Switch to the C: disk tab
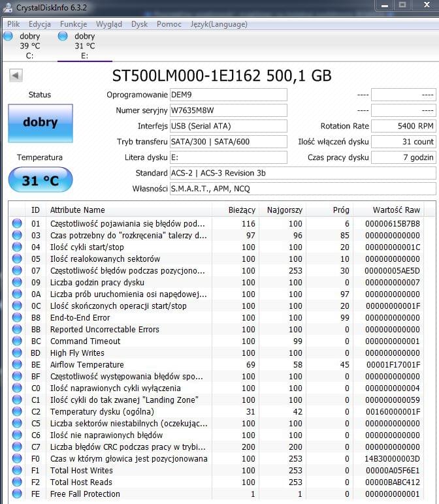The height and width of the screenshot is (504, 439). [30, 46]
